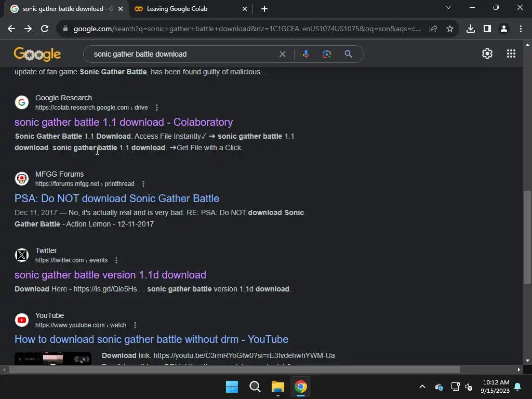Click the Twitter X favicon
The height and width of the screenshot is (399, 532).
[22, 255]
